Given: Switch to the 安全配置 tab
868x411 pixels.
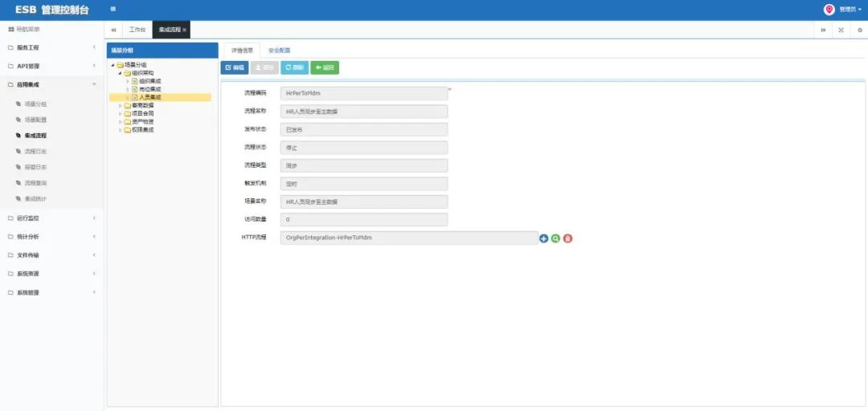Looking at the screenshot, I should click(x=279, y=51).
